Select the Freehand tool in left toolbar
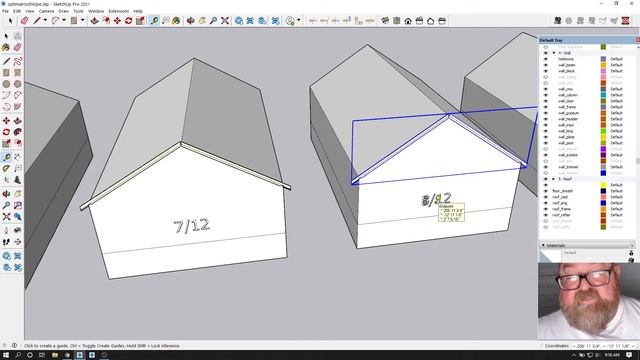 pyautogui.click(x=18, y=62)
